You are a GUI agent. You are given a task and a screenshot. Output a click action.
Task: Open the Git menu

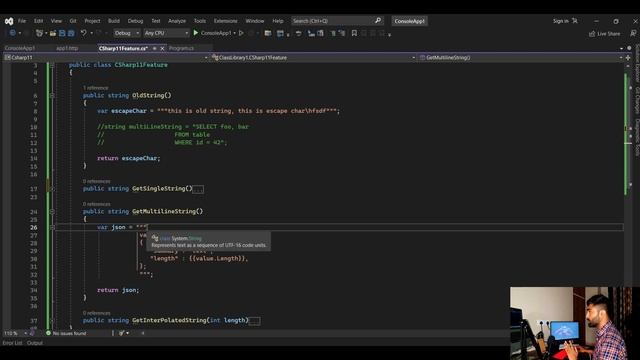click(x=73, y=21)
